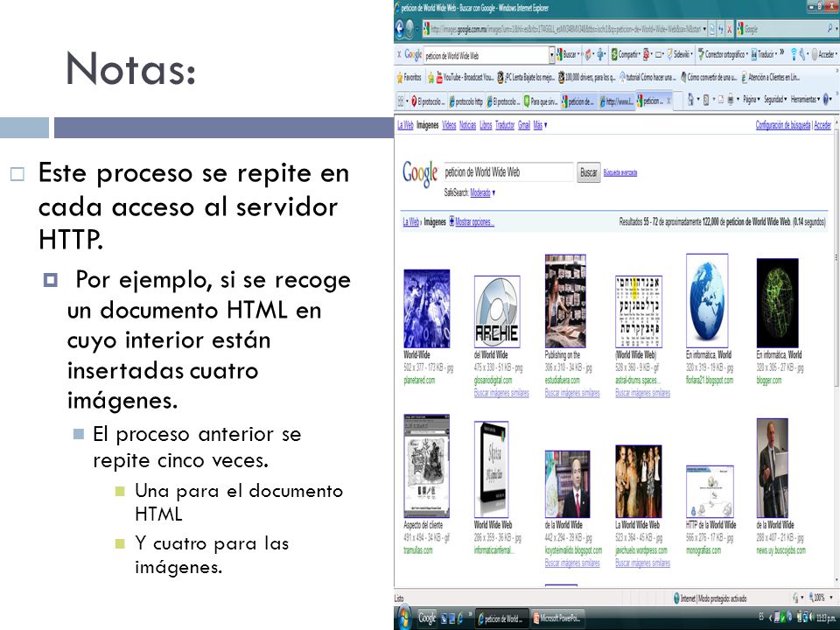Click the planetared.com World-Wide thumbnail
Screen dimensions: 840x630
coord(426,309)
